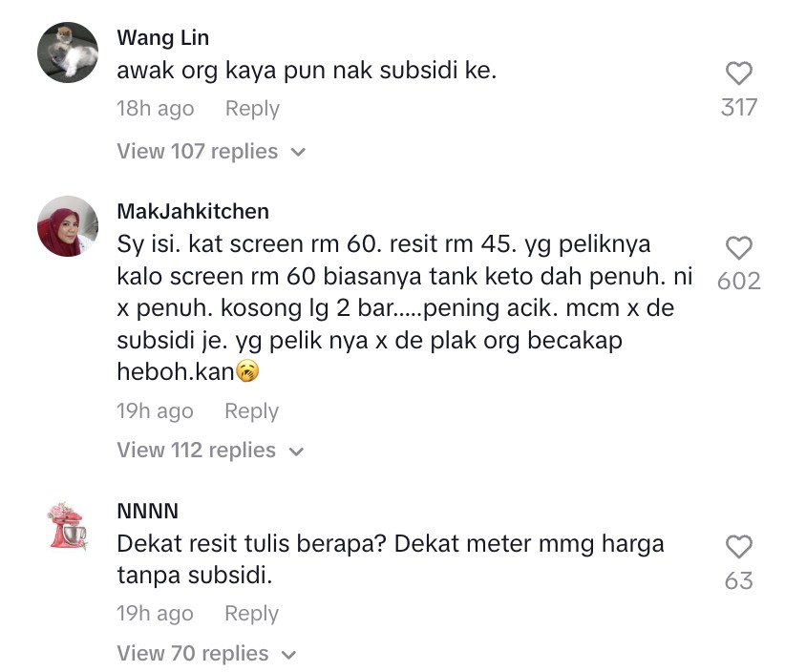Like NNNN's comment with the heart

click(x=738, y=547)
